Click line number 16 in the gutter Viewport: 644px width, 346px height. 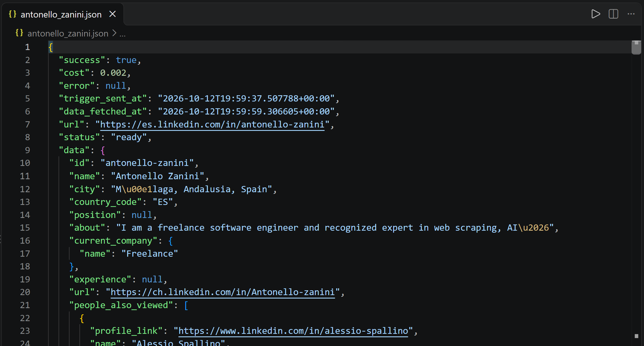(25, 241)
